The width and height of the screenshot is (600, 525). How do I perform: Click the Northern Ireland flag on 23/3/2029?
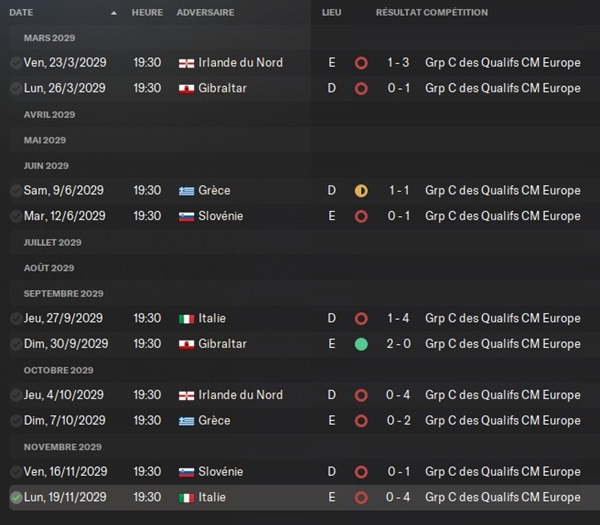[x=186, y=63]
